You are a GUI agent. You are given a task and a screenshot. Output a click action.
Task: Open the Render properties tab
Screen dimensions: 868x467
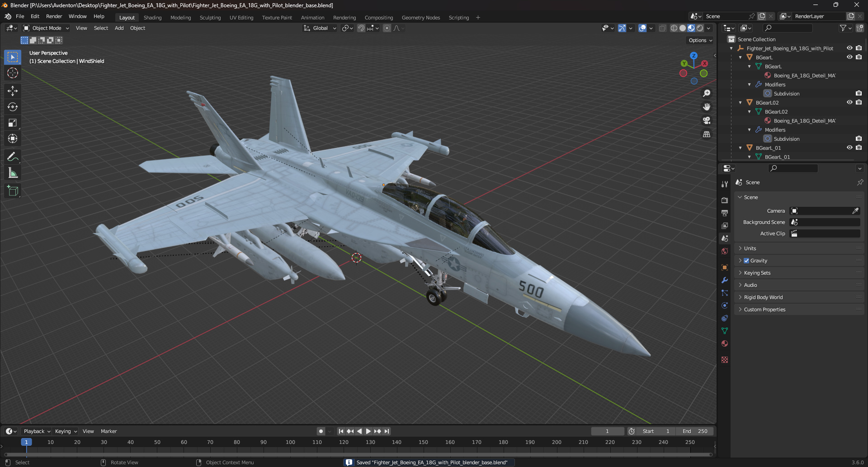pos(725,200)
